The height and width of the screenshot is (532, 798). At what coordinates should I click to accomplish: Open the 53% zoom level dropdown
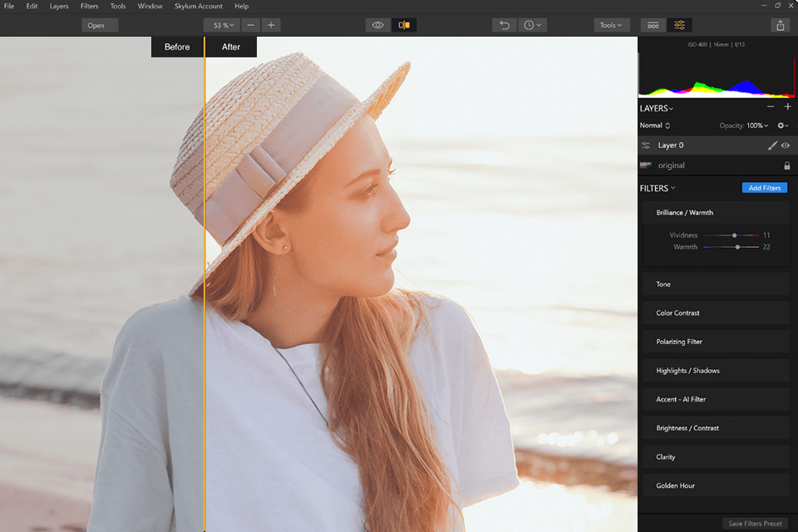[222, 25]
